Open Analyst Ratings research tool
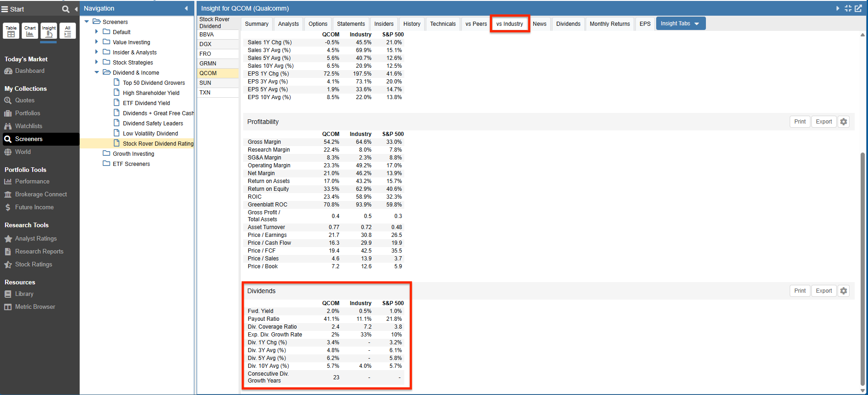This screenshot has width=868, height=395. point(35,238)
